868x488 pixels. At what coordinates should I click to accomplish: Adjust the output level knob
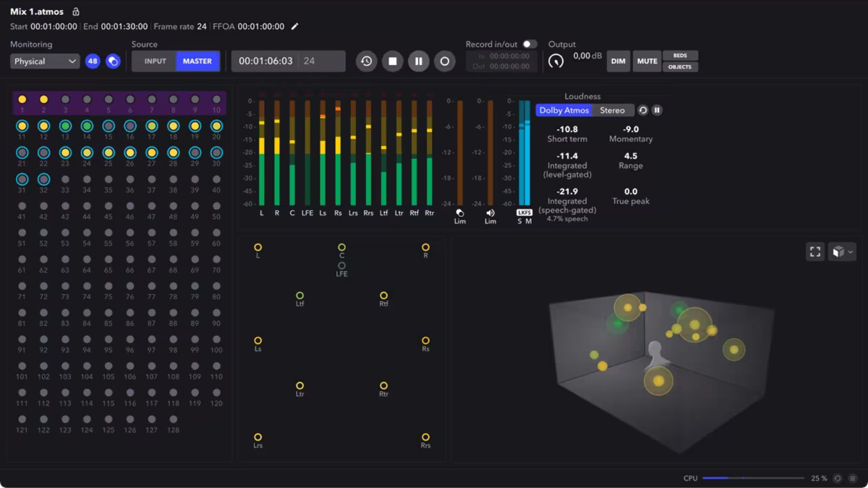(x=556, y=61)
